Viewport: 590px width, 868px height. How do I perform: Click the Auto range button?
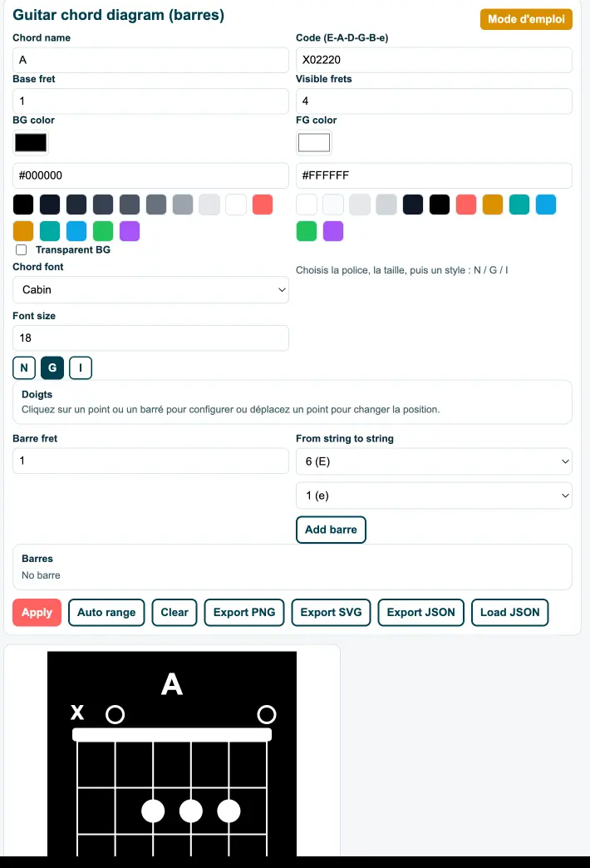[106, 612]
